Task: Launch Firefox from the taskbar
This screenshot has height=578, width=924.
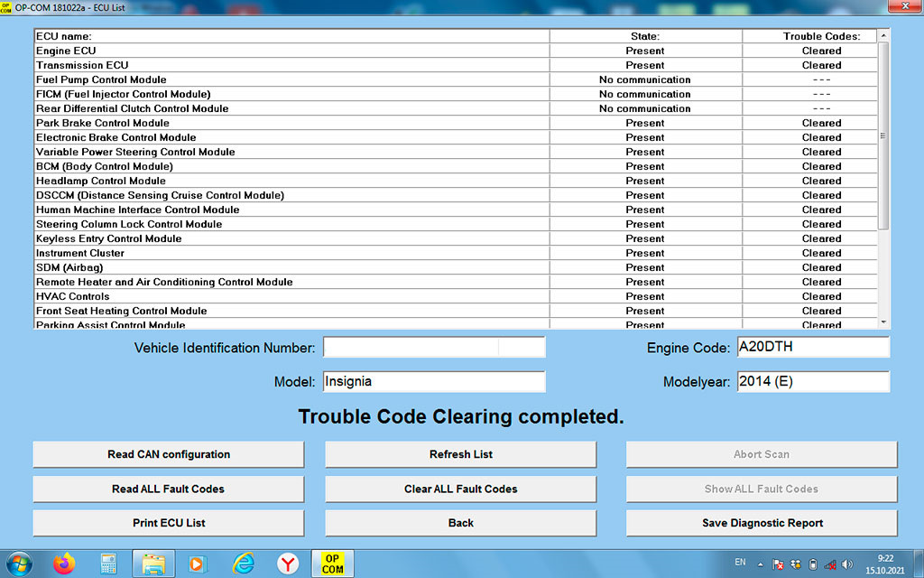Action: pyautogui.click(x=64, y=564)
